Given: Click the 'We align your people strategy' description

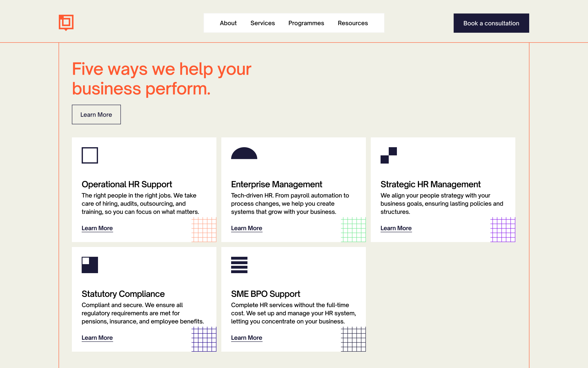Looking at the screenshot, I should click(x=442, y=204).
